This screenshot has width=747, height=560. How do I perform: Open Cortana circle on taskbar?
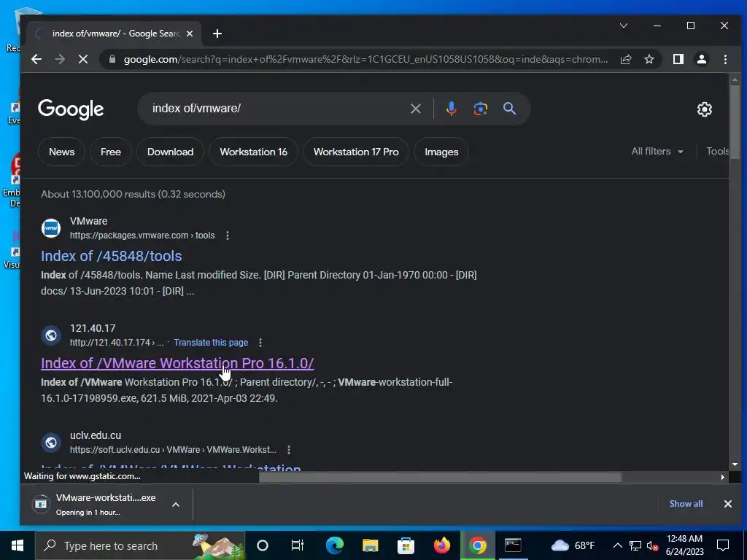263,545
